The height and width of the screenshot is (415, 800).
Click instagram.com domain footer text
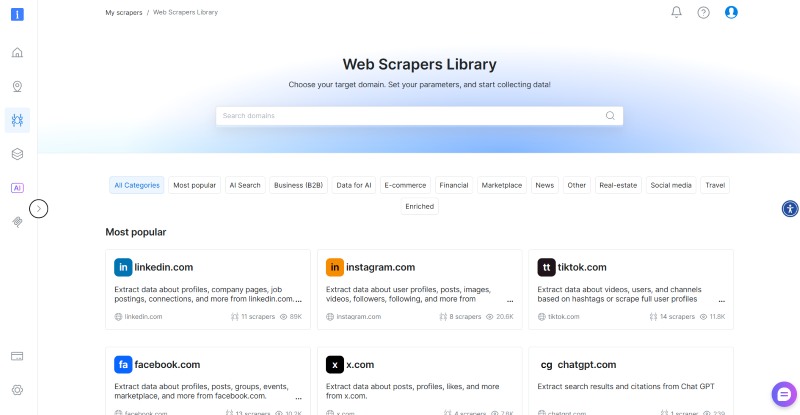(359, 316)
